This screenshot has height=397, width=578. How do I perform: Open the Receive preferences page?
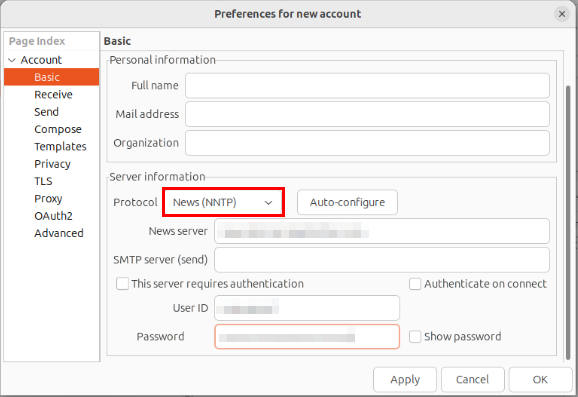click(53, 94)
